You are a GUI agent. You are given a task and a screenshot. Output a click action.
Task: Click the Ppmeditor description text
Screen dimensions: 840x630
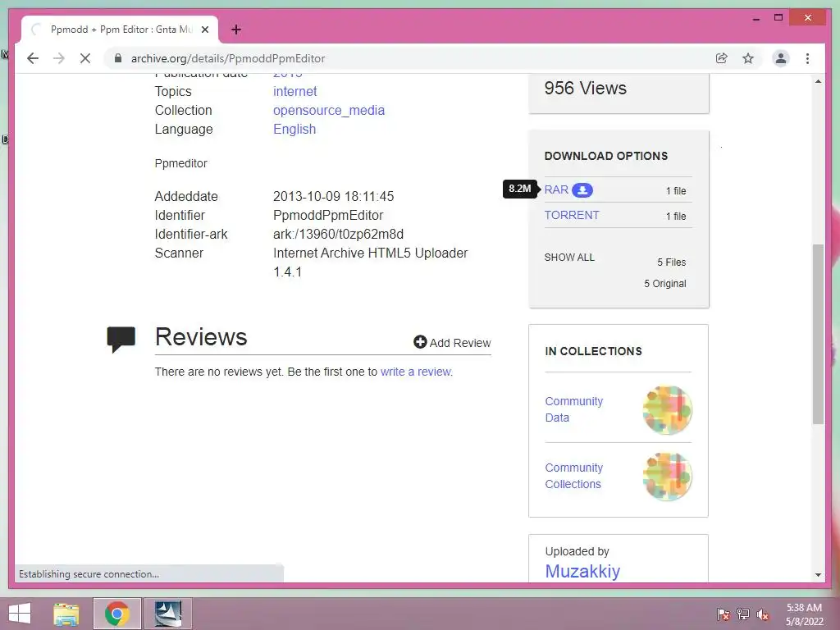pyautogui.click(x=180, y=163)
